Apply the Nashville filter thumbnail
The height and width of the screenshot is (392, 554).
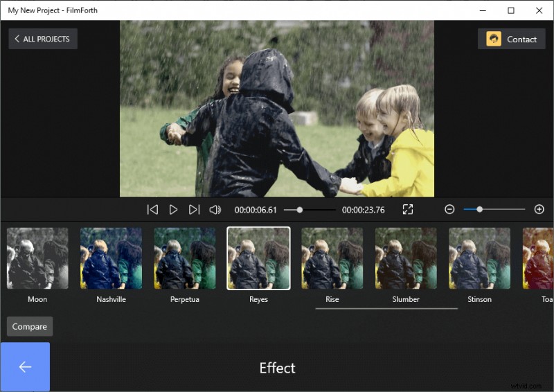click(x=111, y=258)
